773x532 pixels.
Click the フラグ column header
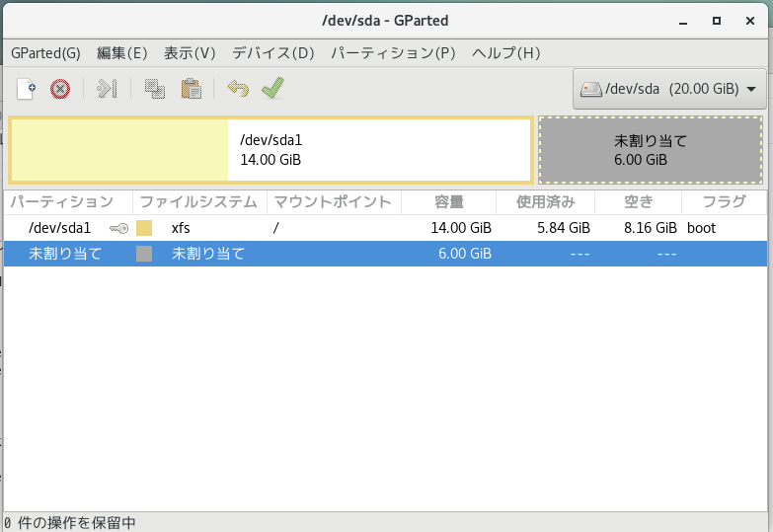[724, 201]
